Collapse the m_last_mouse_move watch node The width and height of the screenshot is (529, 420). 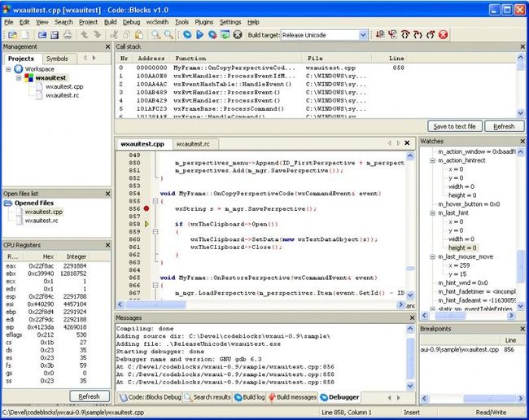pos(432,257)
